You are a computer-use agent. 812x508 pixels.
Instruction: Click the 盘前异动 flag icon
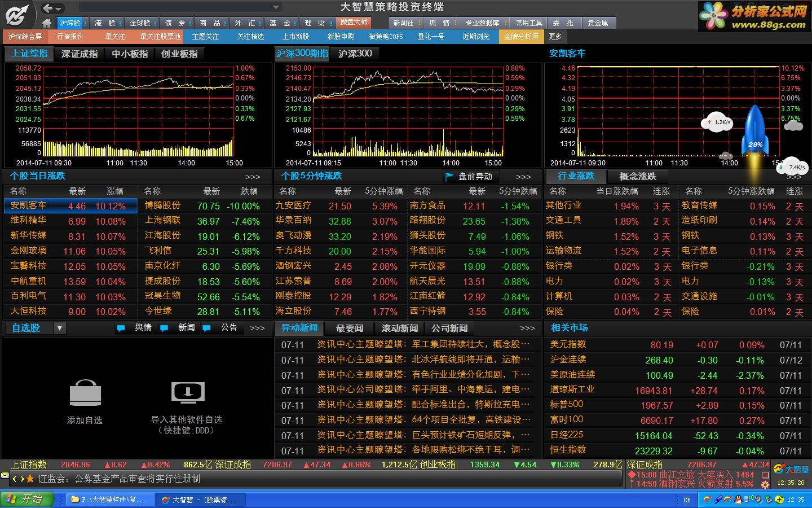449,177
